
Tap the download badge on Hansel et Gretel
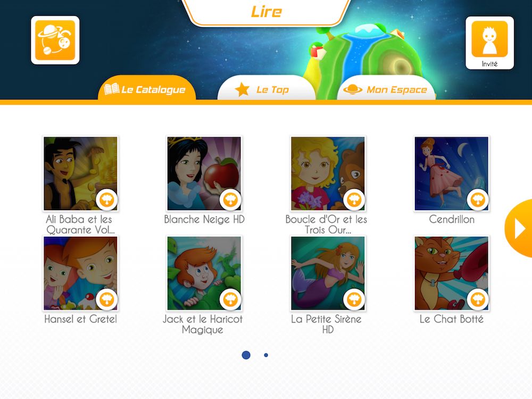coord(106,299)
